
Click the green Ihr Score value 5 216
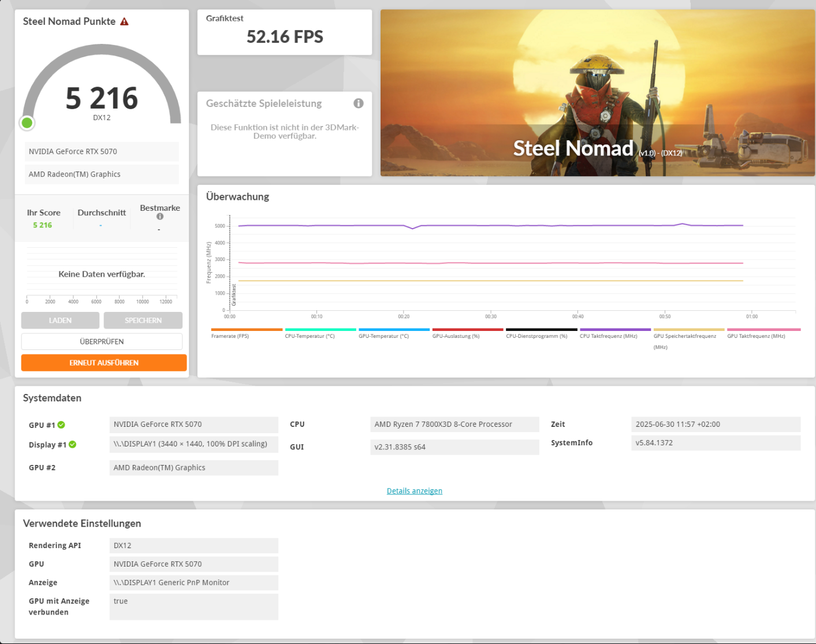(43, 225)
